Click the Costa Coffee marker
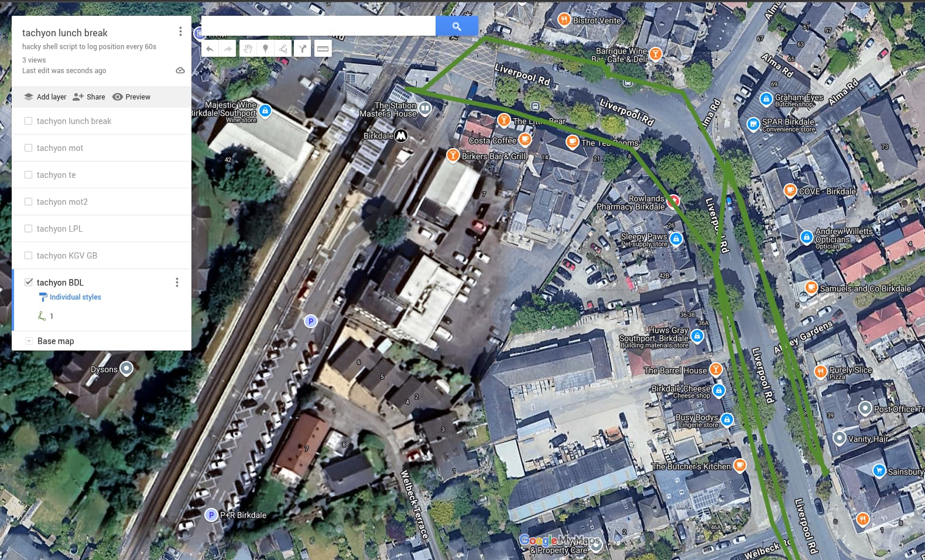The image size is (925, 560). [x=525, y=140]
